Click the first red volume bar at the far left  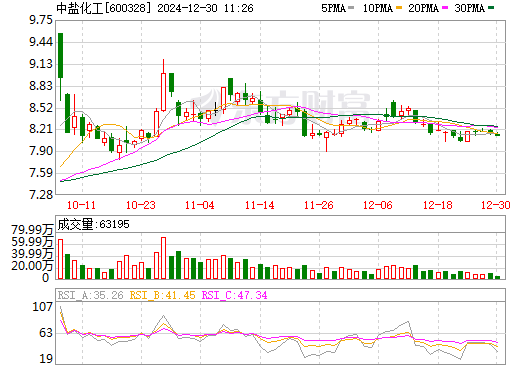(x=60, y=259)
